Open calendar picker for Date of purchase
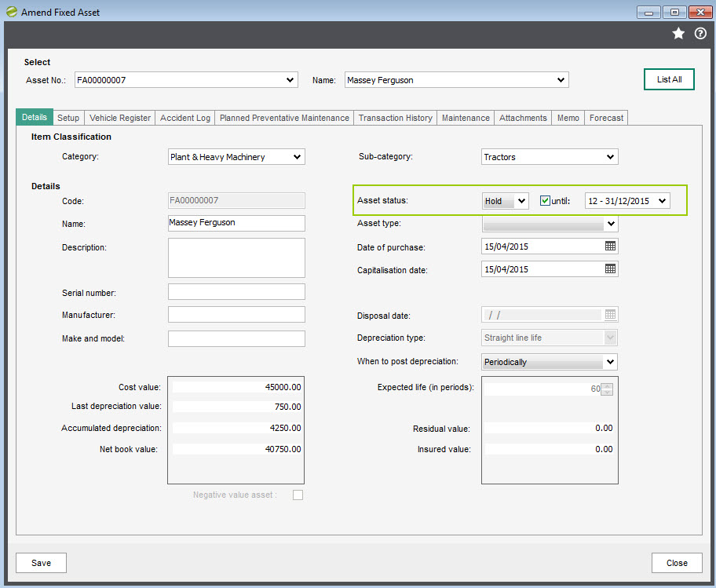Viewport: 716px width, 588px height. pos(610,247)
